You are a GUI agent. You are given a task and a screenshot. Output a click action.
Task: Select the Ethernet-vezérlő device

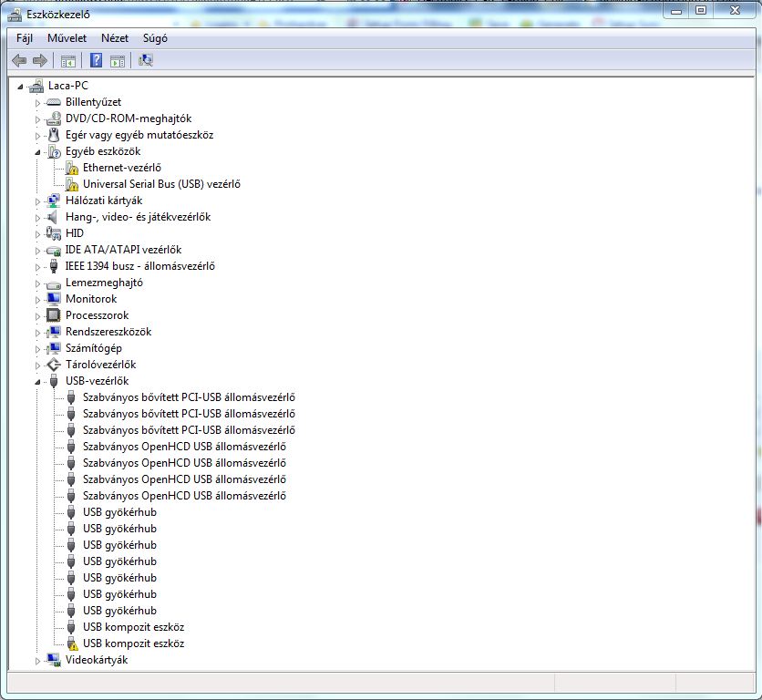(x=122, y=168)
